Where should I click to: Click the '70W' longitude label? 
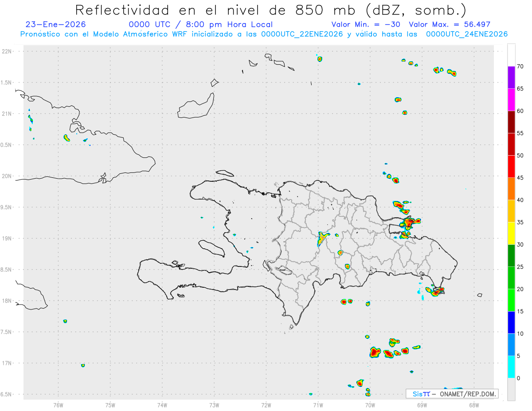coord(370,405)
